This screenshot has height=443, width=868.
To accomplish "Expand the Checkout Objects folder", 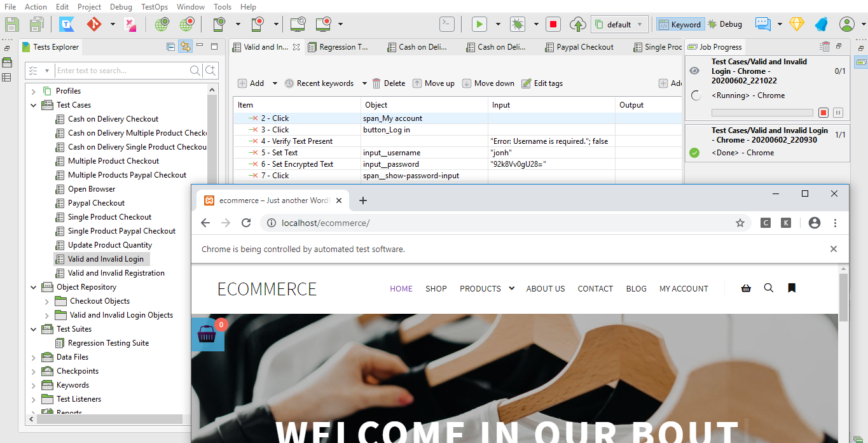I will coord(46,301).
